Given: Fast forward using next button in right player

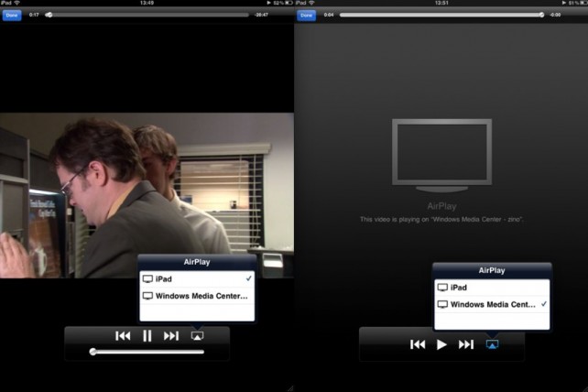Looking at the screenshot, I should point(466,344).
